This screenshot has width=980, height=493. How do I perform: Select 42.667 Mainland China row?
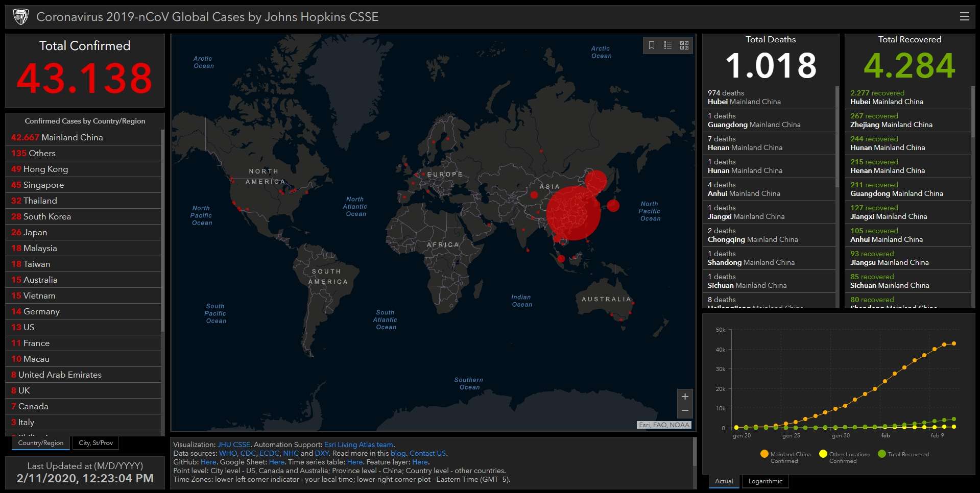coord(83,137)
